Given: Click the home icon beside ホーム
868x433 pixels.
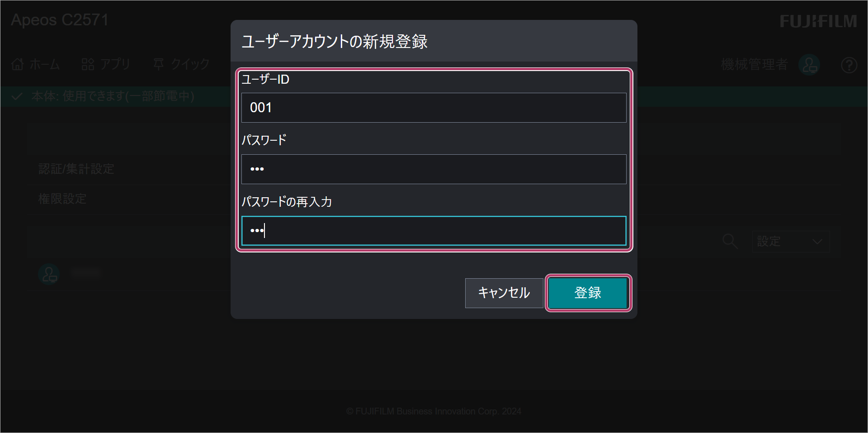Looking at the screenshot, I should (x=18, y=65).
